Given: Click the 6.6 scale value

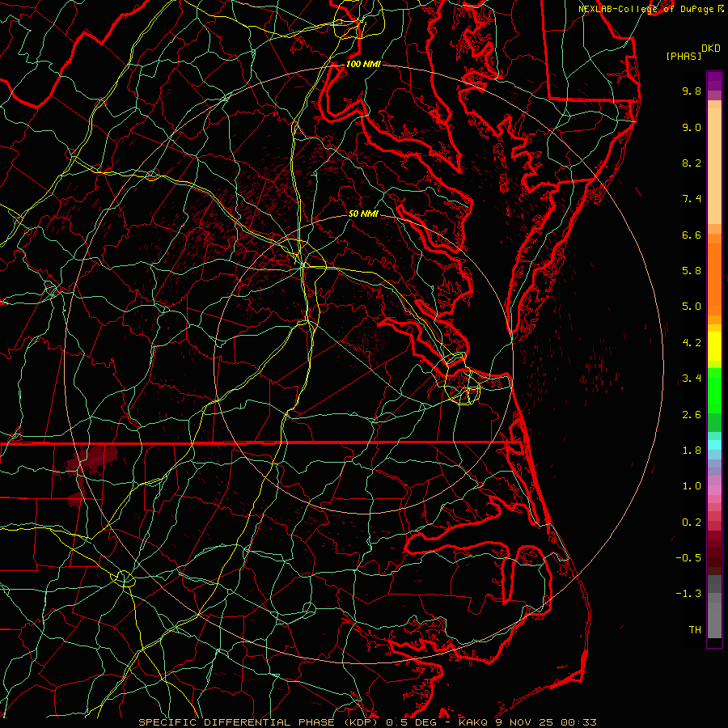Looking at the screenshot, I should pyautogui.click(x=692, y=235).
